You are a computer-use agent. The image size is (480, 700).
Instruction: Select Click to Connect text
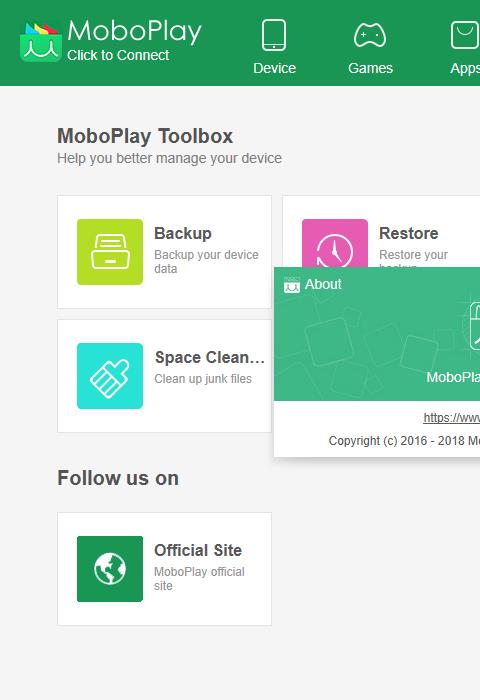[118, 55]
